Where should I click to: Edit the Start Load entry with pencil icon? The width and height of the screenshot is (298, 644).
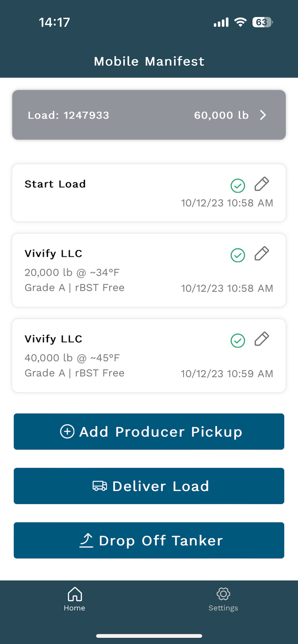pyautogui.click(x=261, y=184)
